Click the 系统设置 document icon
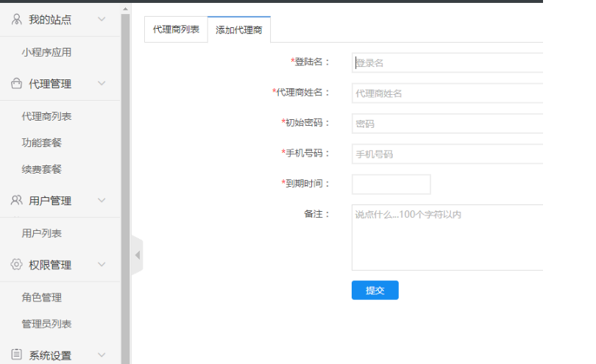Image resolution: width=596 pixels, height=364 pixels. tap(17, 355)
